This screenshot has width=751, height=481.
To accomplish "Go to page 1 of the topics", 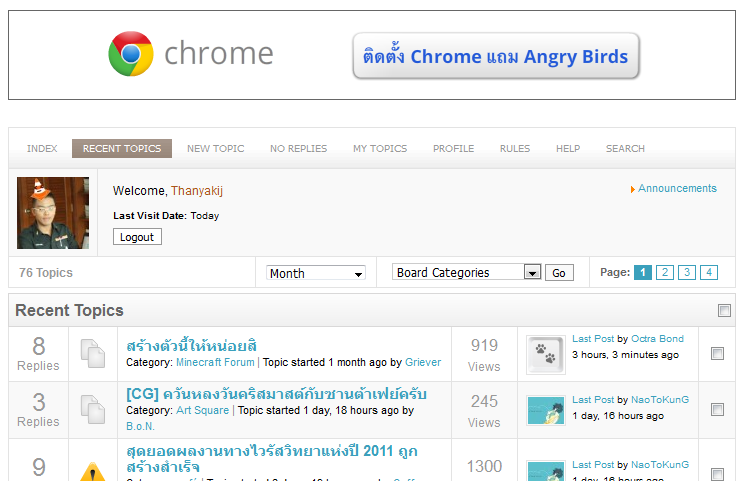I will [x=643, y=273].
